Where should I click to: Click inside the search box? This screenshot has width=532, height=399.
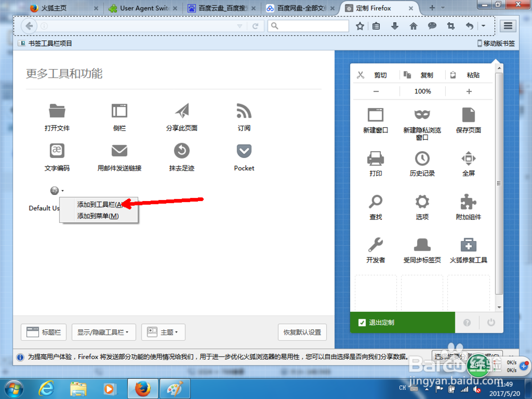click(x=309, y=26)
